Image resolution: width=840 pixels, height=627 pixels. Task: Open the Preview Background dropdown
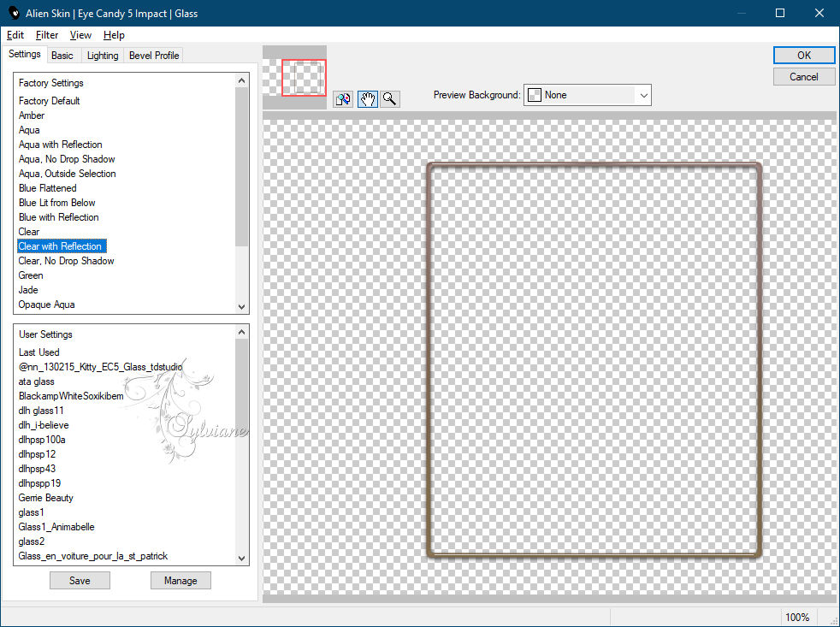coord(587,95)
